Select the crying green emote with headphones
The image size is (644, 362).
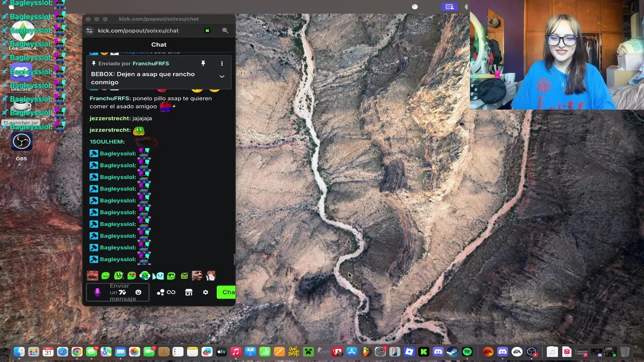(144, 276)
